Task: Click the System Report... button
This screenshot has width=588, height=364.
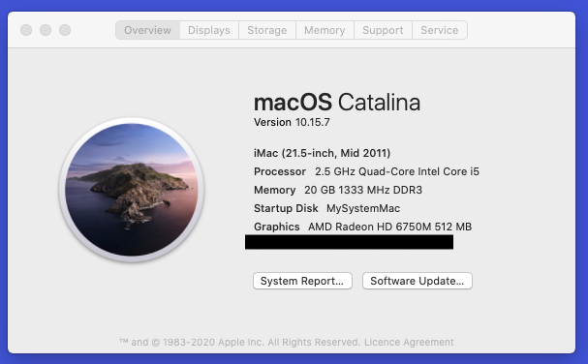Action: (x=302, y=281)
